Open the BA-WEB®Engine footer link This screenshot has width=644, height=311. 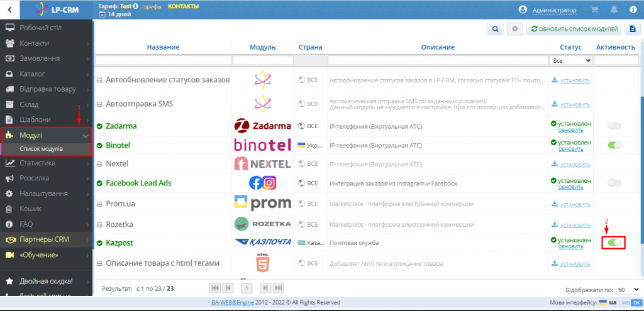tap(232, 303)
